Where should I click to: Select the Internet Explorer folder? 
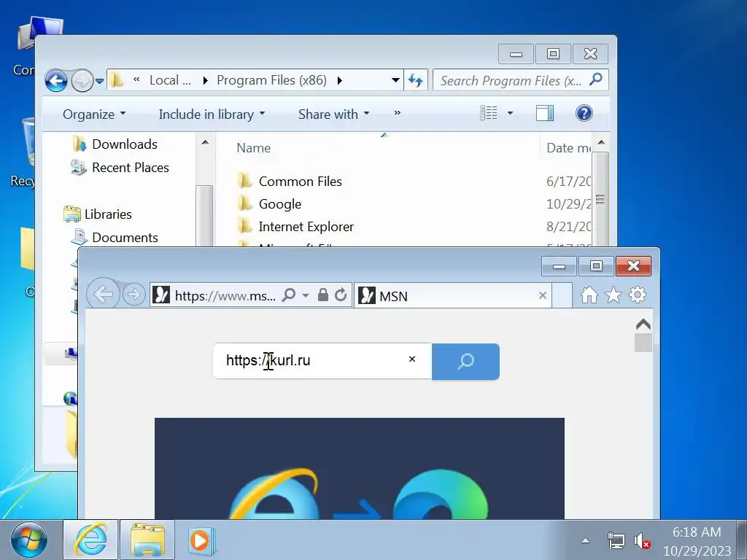coord(306,227)
